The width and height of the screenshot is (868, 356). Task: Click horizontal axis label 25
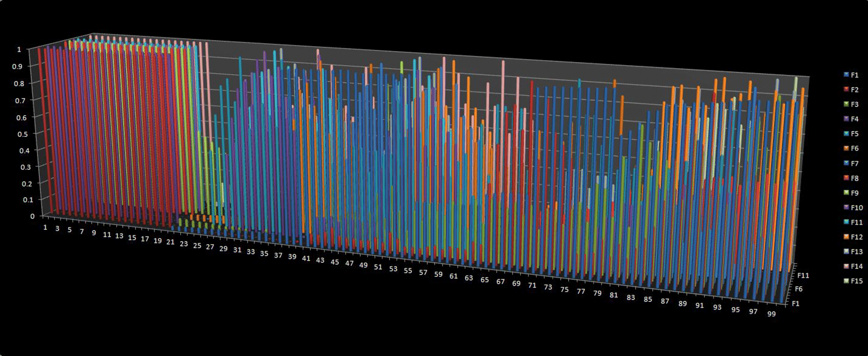(x=197, y=246)
